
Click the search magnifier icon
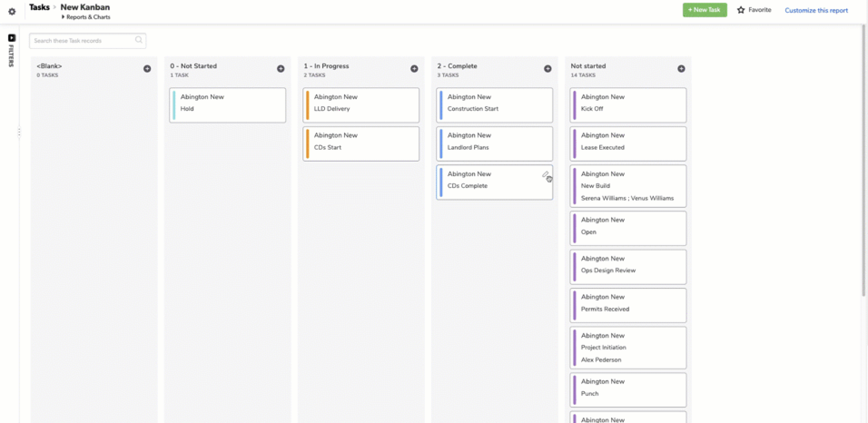[x=139, y=40]
